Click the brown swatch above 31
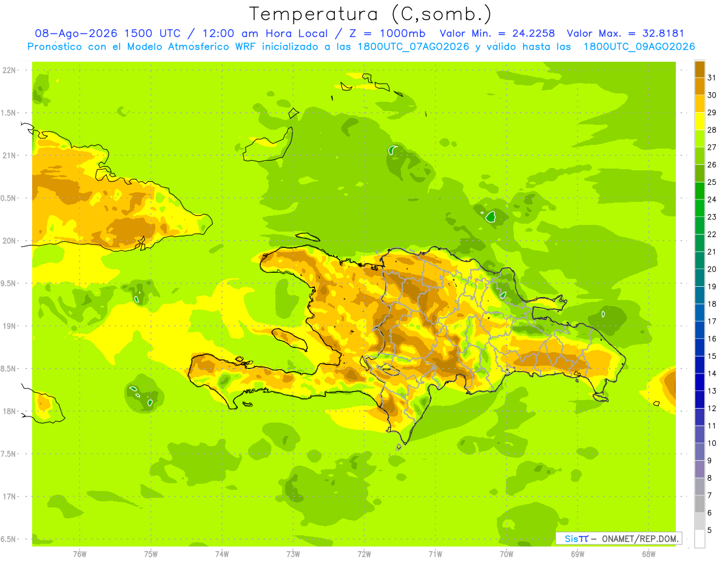 pyautogui.click(x=700, y=69)
